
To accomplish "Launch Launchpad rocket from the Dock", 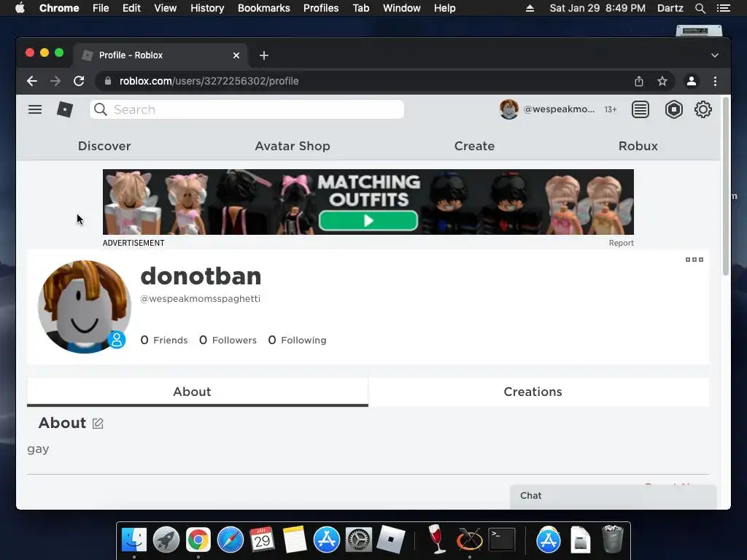I will tap(166, 540).
